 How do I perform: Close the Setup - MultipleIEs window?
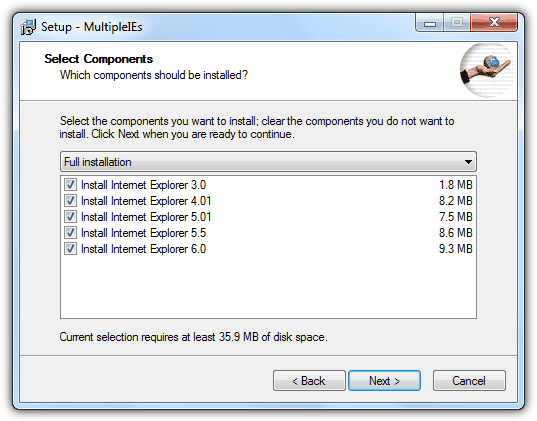[494, 23]
